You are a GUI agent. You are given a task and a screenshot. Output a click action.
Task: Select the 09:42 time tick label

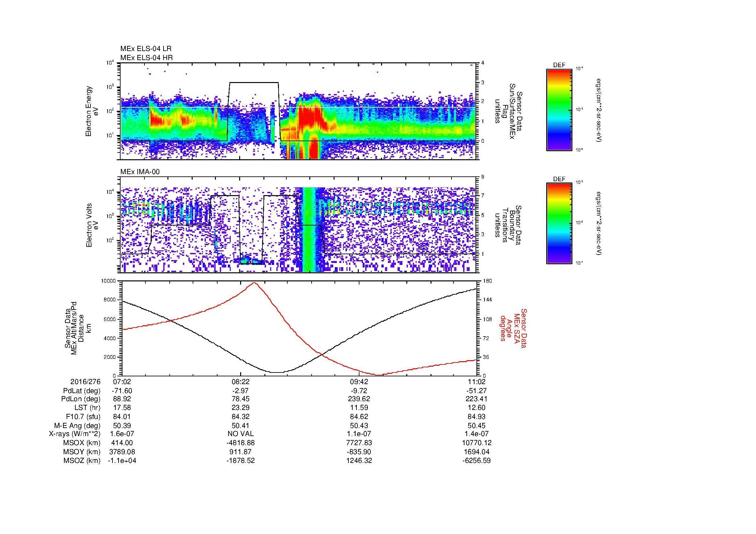click(x=359, y=382)
